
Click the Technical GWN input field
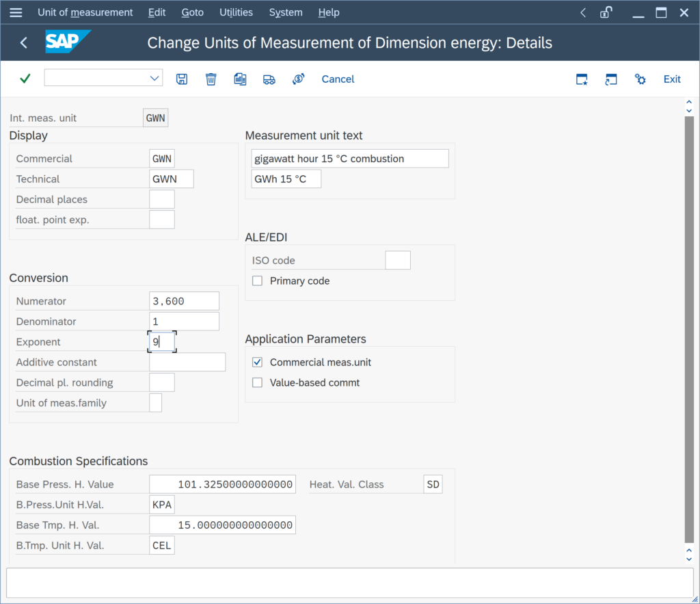coord(172,179)
